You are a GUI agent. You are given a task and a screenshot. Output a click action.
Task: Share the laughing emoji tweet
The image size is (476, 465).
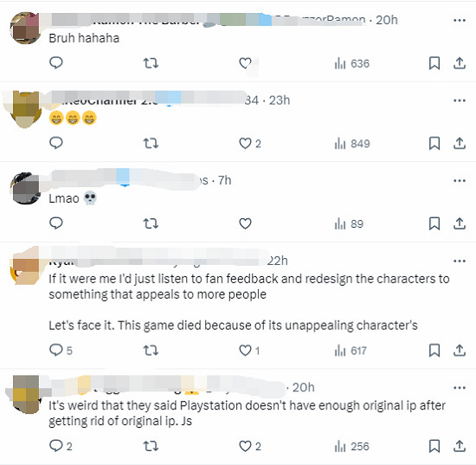460,144
